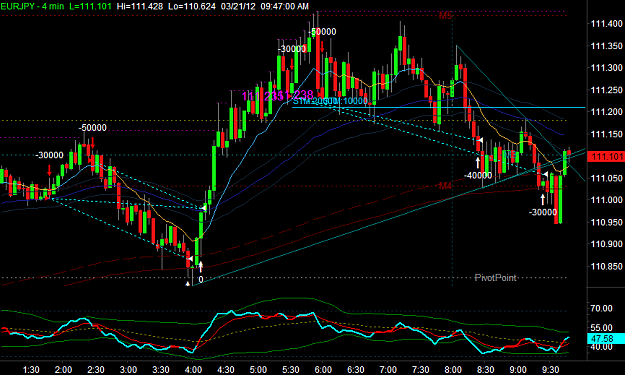This screenshot has width=625, height=375.
Task: Click the Hi=111.428 session high readout
Action: pyautogui.click(x=140, y=6)
